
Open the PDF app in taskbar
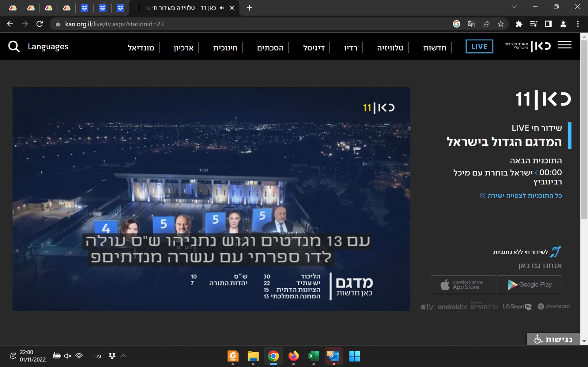233,356
